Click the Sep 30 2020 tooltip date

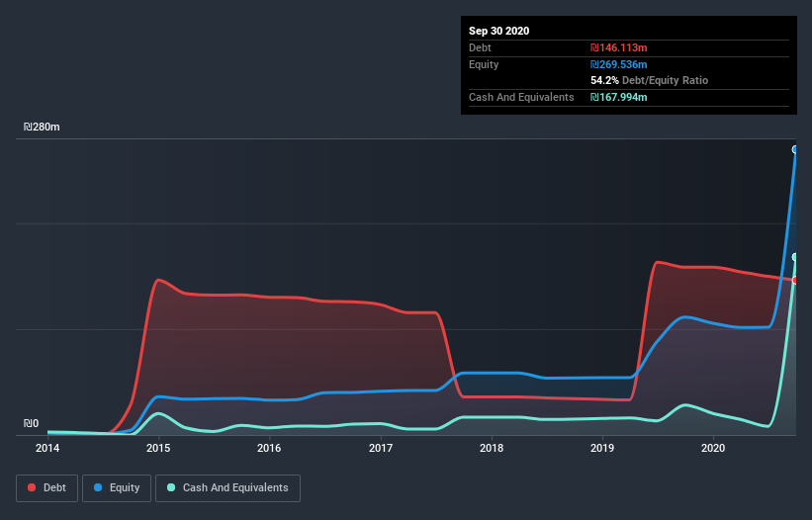[498, 31]
